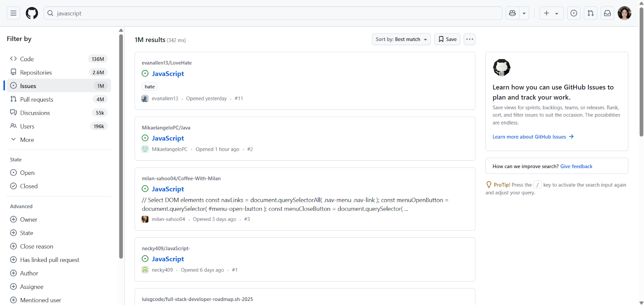Click the search bar containing javascript

point(273,13)
